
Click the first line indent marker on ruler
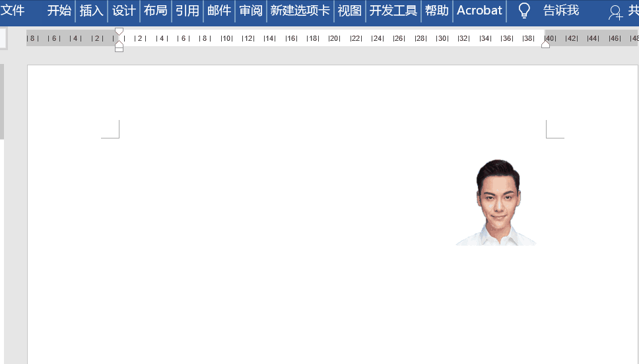coord(119,32)
